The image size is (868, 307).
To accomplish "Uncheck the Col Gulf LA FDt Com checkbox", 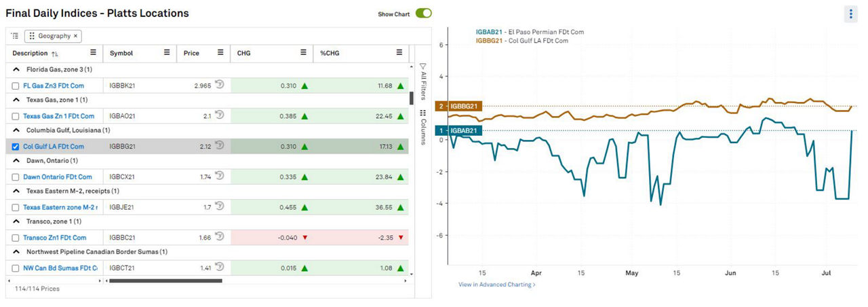I will (16, 147).
